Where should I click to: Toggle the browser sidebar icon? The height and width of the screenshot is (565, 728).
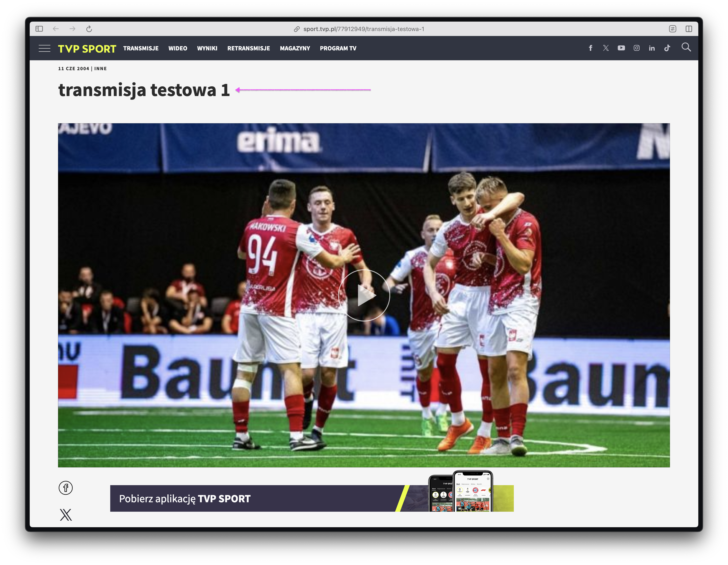point(39,29)
